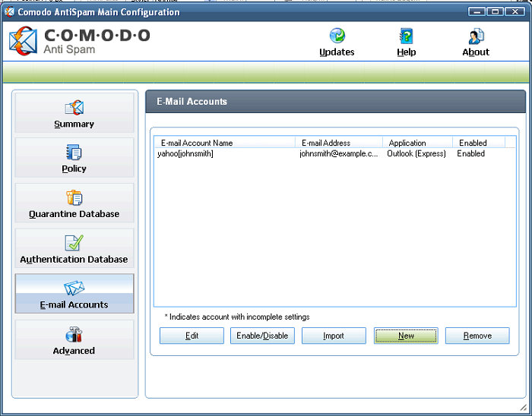
Task: Go to Quarantine Database
Action: pos(74,203)
